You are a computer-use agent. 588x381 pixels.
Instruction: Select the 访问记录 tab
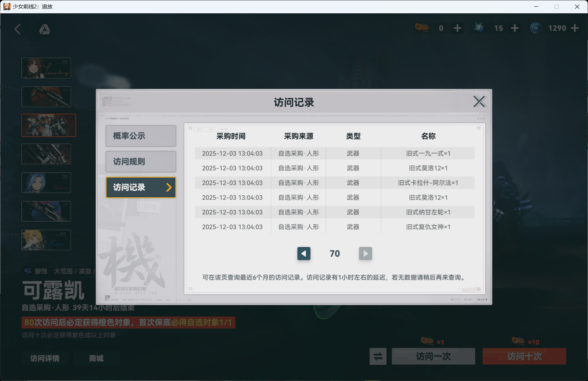pos(141,188)
